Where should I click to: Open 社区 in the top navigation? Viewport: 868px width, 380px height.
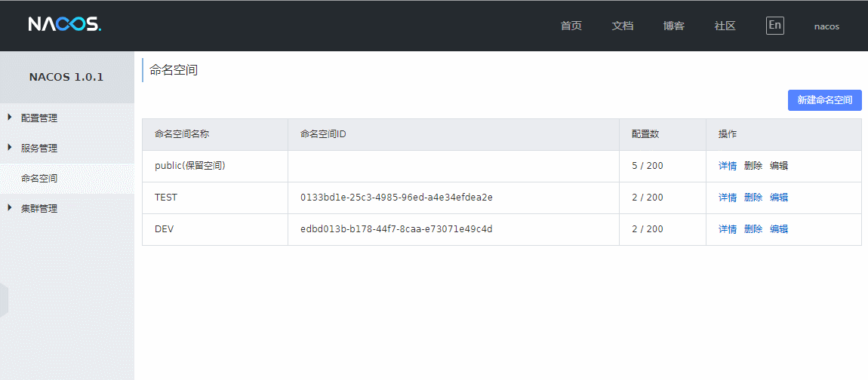point(725,26)
